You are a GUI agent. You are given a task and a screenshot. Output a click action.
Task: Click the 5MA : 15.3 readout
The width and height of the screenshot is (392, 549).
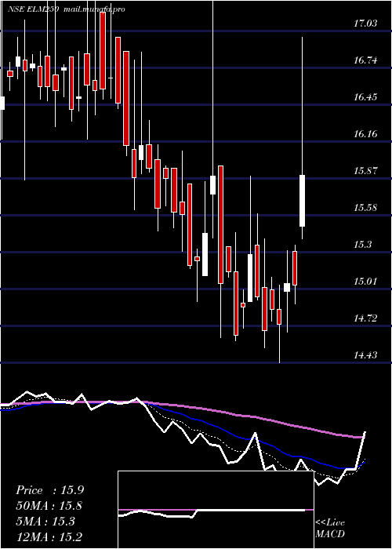pos(45,522)
